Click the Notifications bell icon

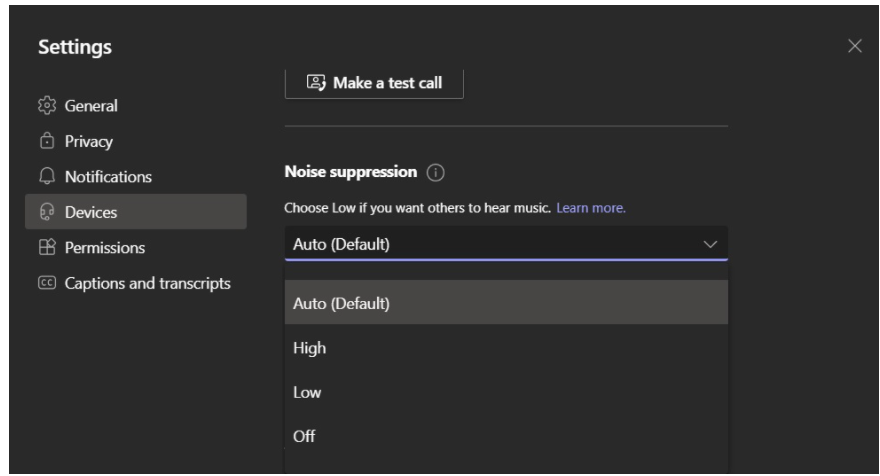click(x=47, y=176)
